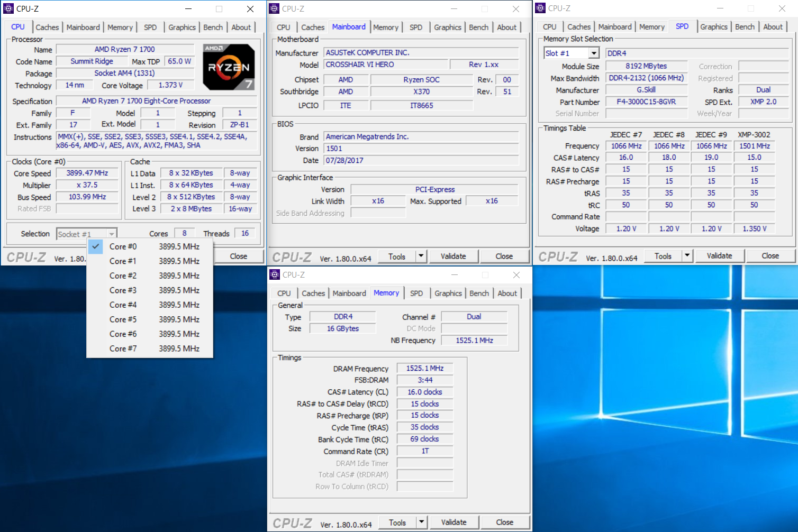Select Core #4 in the core list

pyautogui.click(x=150, y=305)
